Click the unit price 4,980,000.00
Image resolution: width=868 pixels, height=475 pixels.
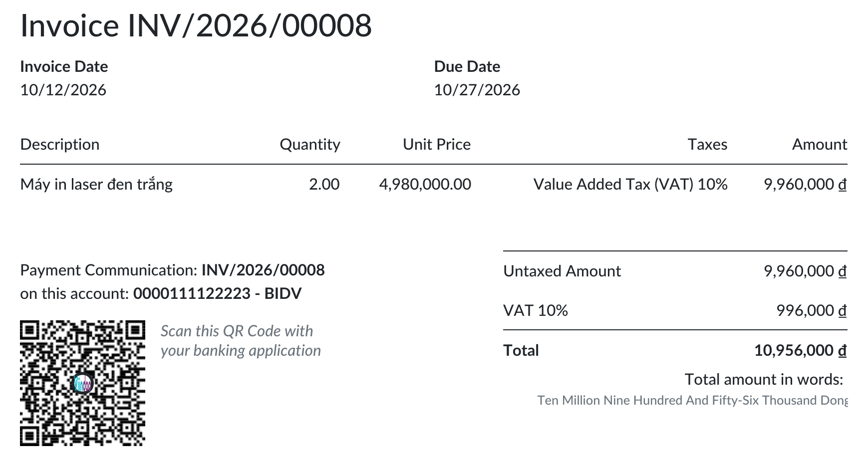tap(425, 184)
